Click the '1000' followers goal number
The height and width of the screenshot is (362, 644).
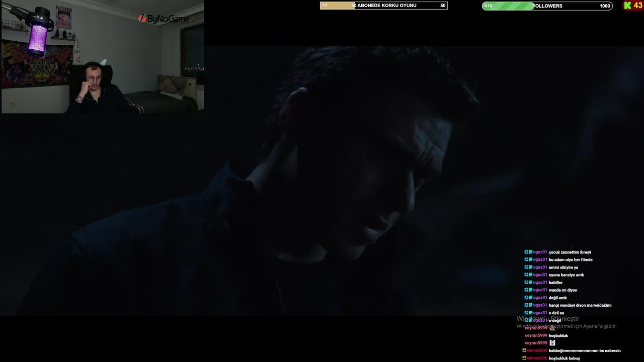click(x=605, y=6)
